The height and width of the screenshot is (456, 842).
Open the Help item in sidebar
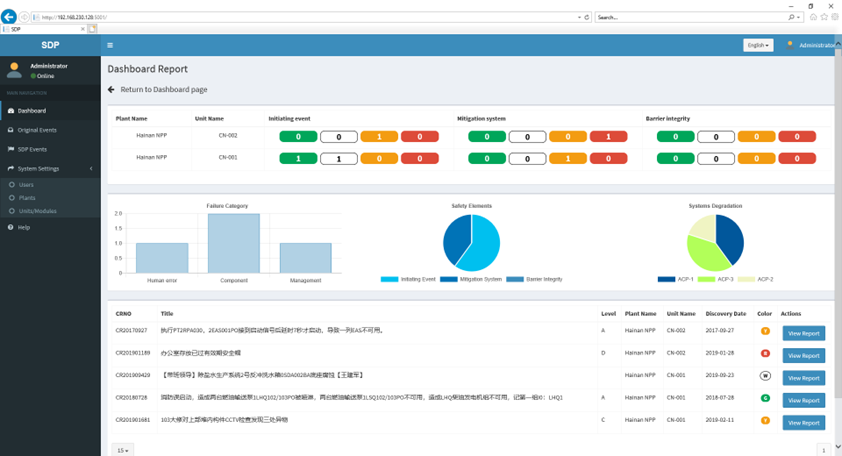click(24, 227)
